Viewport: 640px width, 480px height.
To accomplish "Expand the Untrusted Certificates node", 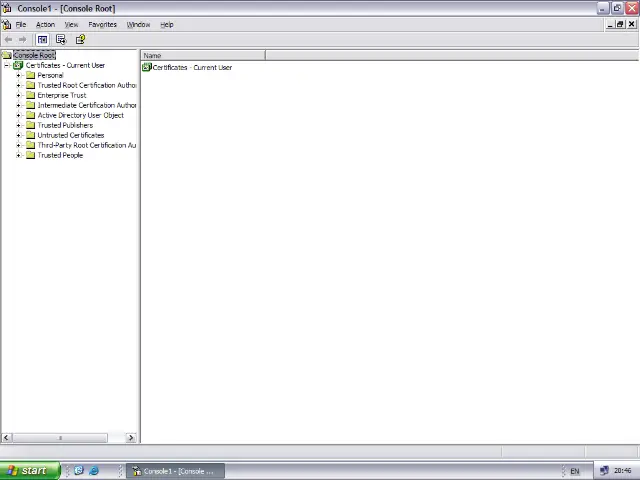I will [18, 135].
